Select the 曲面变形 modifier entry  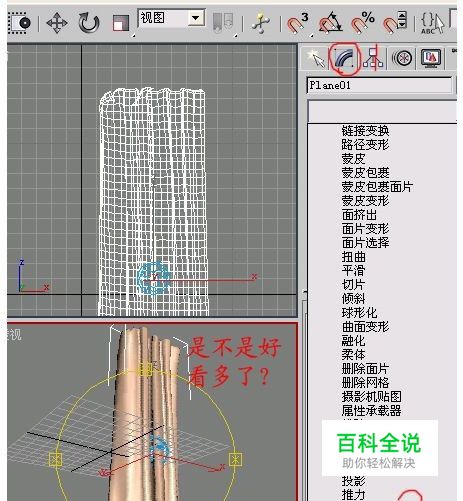365,326
